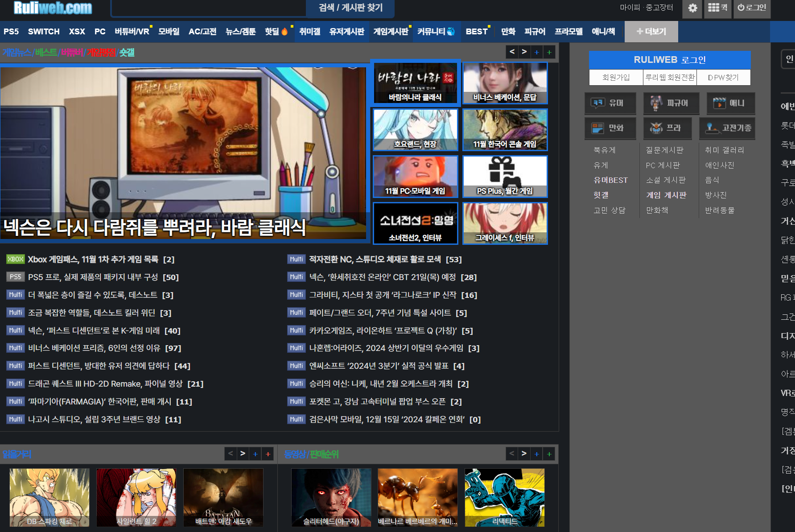Click the 프라 icon button
The width and height of the screenshot is (795, 532).
click(x=667, y=128)
